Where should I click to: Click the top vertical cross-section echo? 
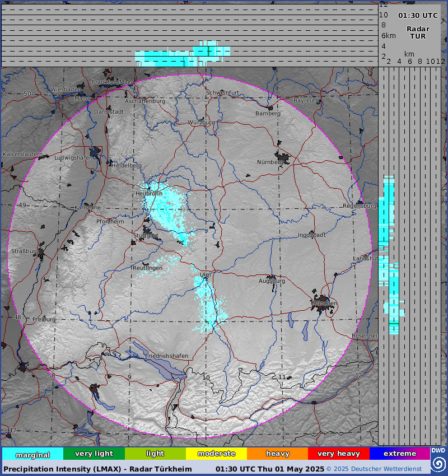(183, 54)
